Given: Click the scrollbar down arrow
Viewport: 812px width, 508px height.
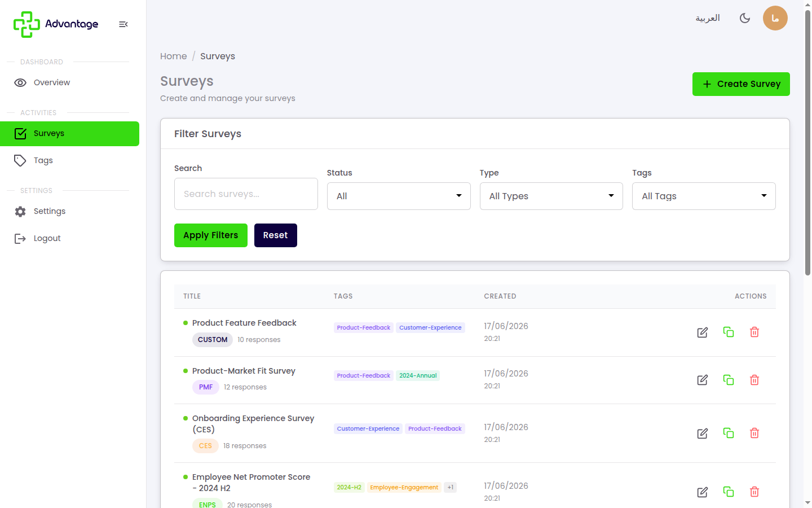Looking at the screenshot, I should [x=807, y=502].
